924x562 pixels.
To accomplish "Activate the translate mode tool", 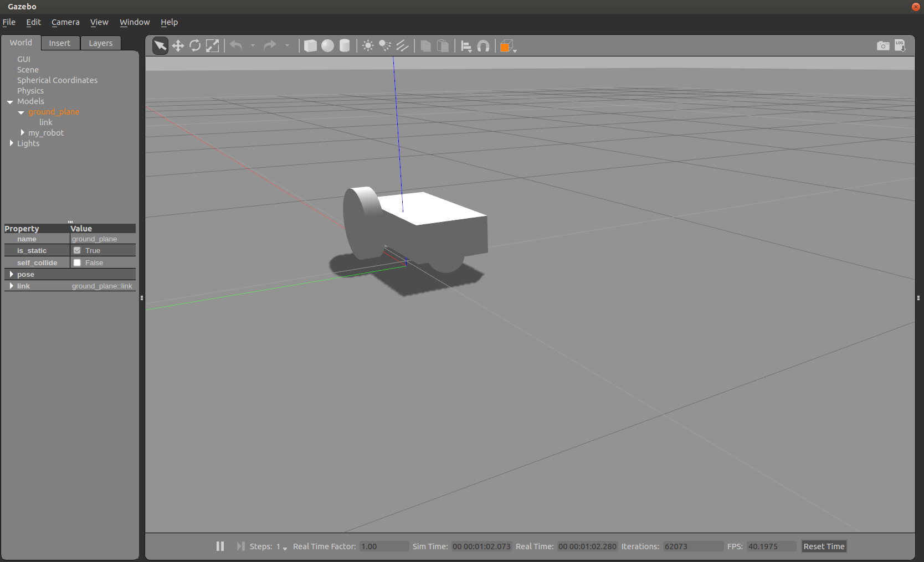I will tap(178, 46).
